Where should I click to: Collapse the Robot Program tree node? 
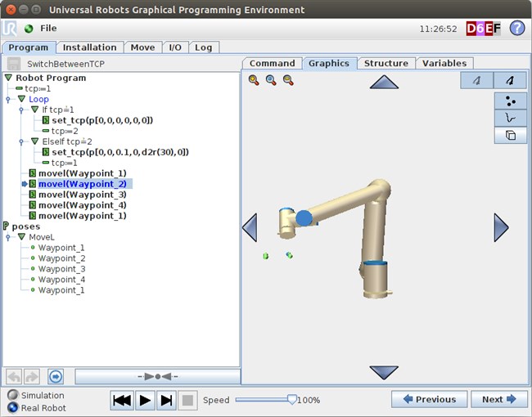coord(8,78)
